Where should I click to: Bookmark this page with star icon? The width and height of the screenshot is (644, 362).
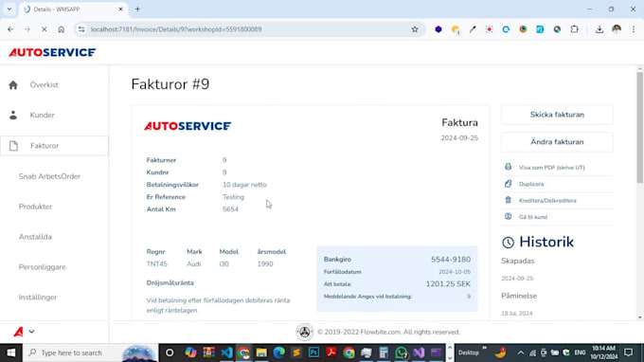[x=415, y=29]
